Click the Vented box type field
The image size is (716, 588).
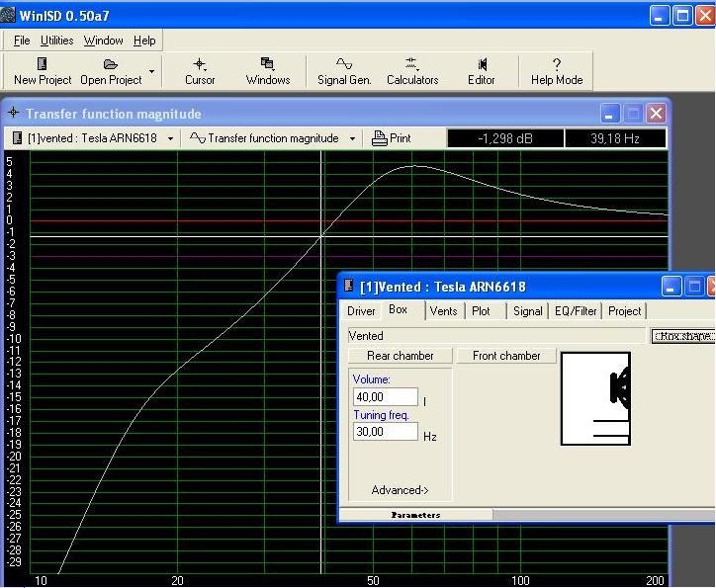tap(496, 336)
